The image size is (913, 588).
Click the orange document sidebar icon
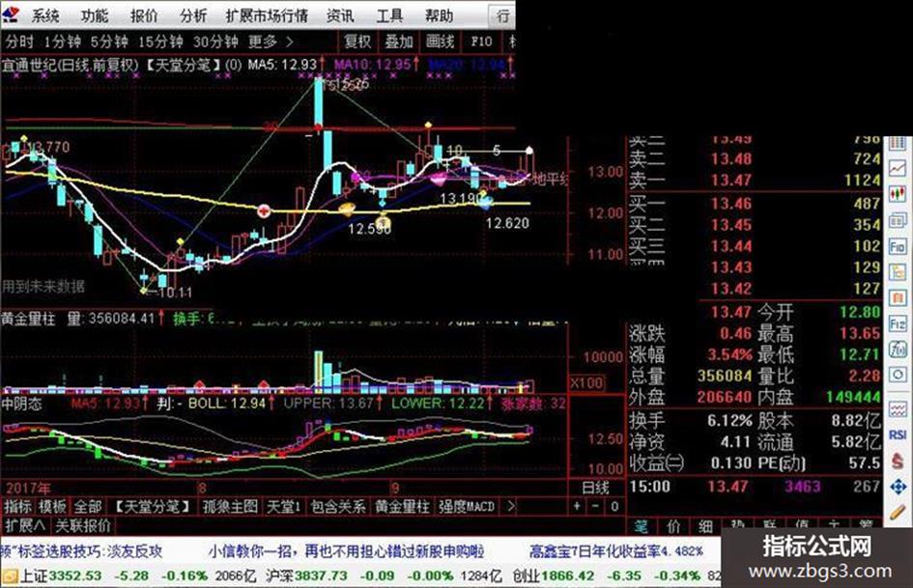click(x=898, y=298)
